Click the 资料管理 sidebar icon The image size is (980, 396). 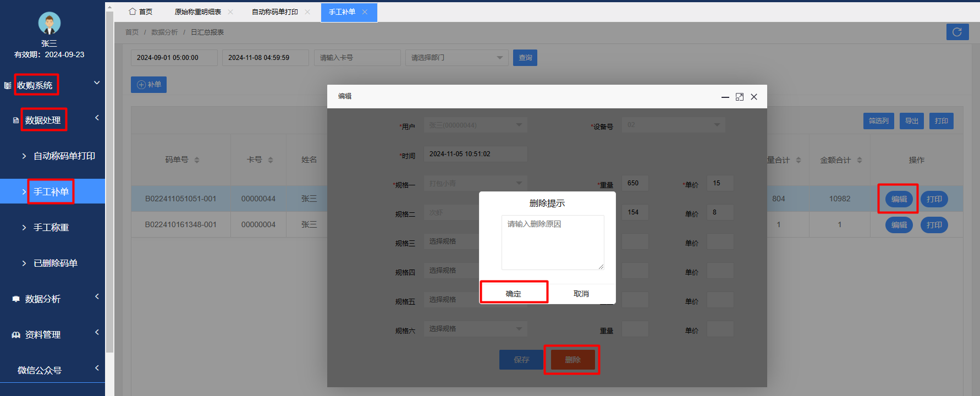pos(16,335)
